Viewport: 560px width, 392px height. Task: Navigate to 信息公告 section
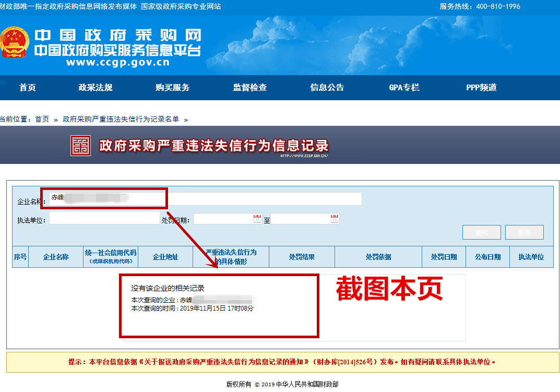(327, 88)
